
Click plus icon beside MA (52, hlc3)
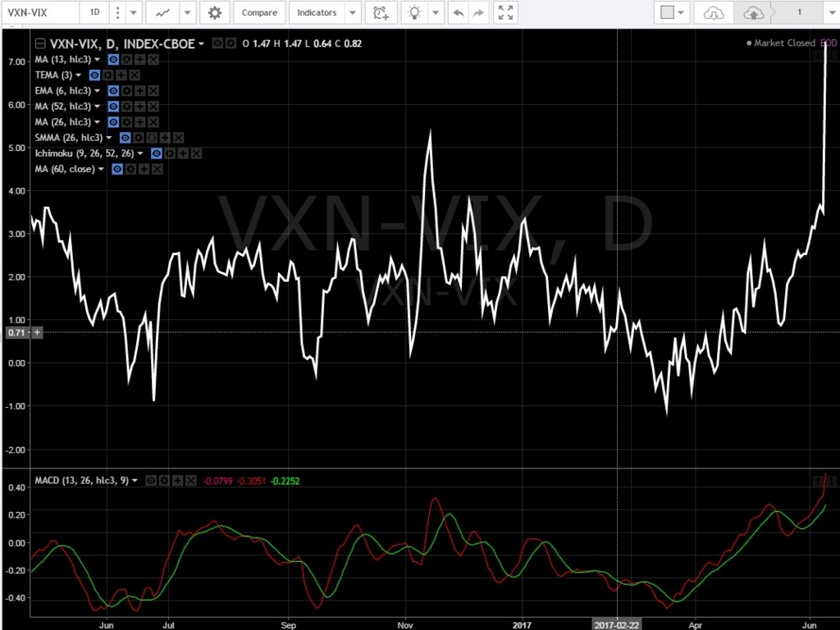pyautogui.click(x=140, y=106)
